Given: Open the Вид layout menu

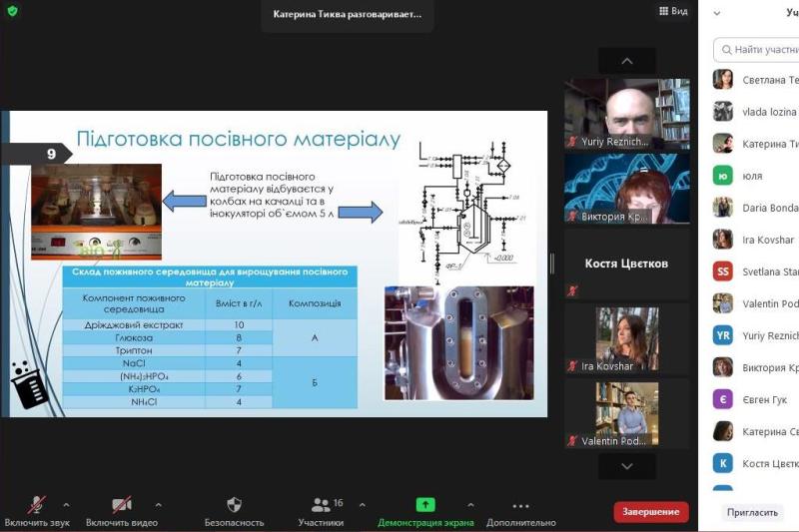Looking at the screenshot, I should click(x=673, y=11).
